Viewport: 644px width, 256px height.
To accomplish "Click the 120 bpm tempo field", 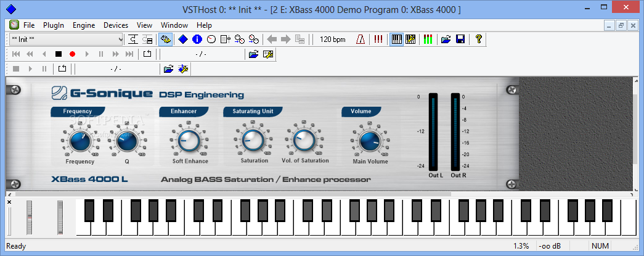I will coord(333,39).
